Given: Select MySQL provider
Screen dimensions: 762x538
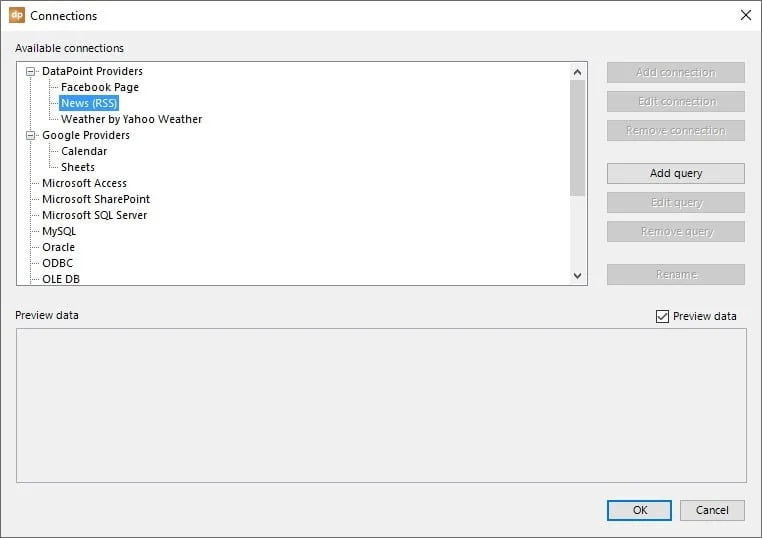Looking at the screenshot, I should [x=59, y=231].
